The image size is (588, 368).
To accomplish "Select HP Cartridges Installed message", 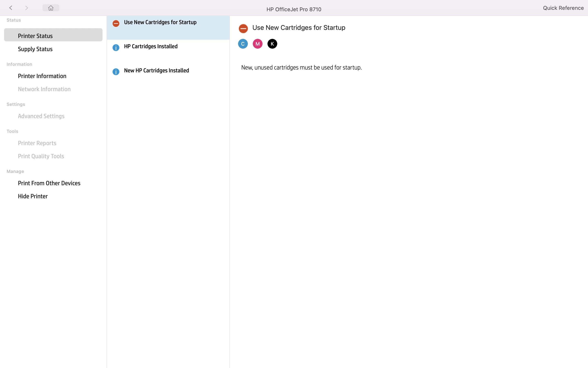I will coord(168,52).
